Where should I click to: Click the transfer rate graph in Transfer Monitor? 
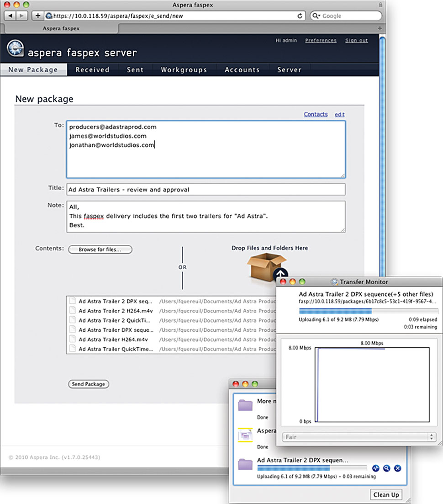pos(373,384)
